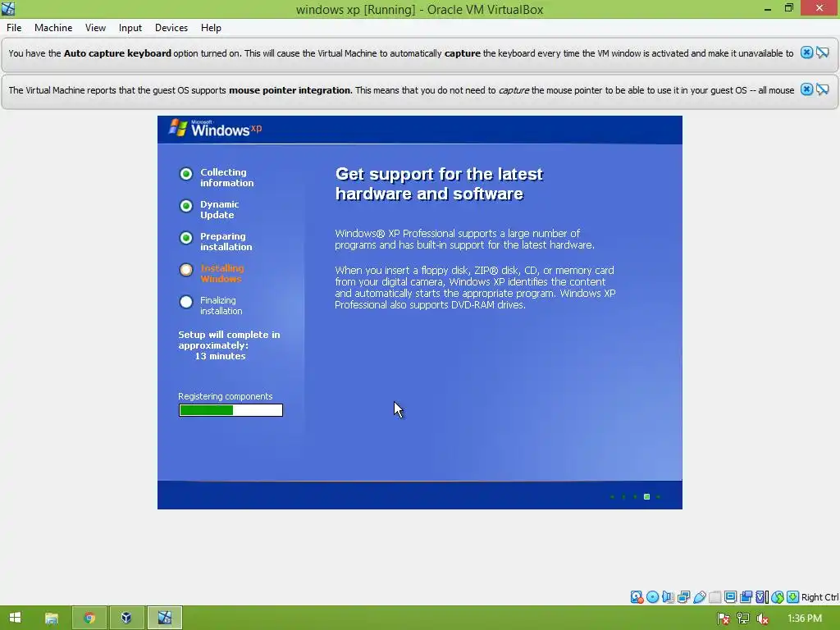This screenshot has width=840, height=630.
Task: Close the VirtualBox VM window
Action: click(819, 8)
